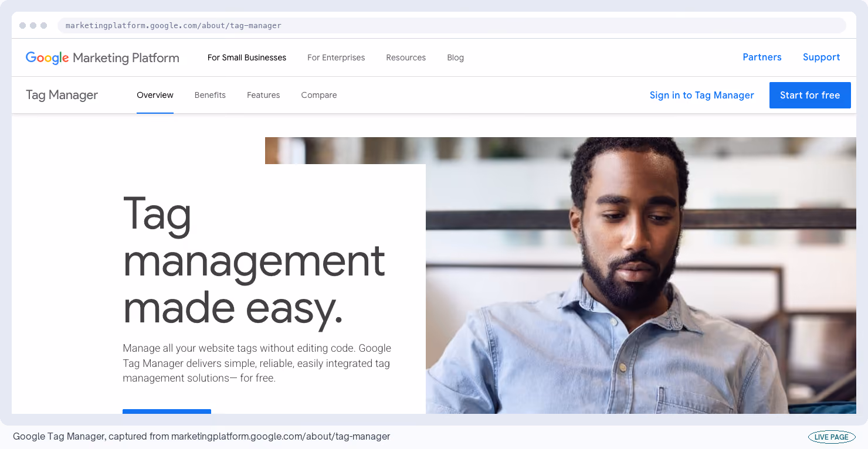Click the blue button below the hero paragraph
The height and width of the screenshot is (449, 868).
pos(167,411)
